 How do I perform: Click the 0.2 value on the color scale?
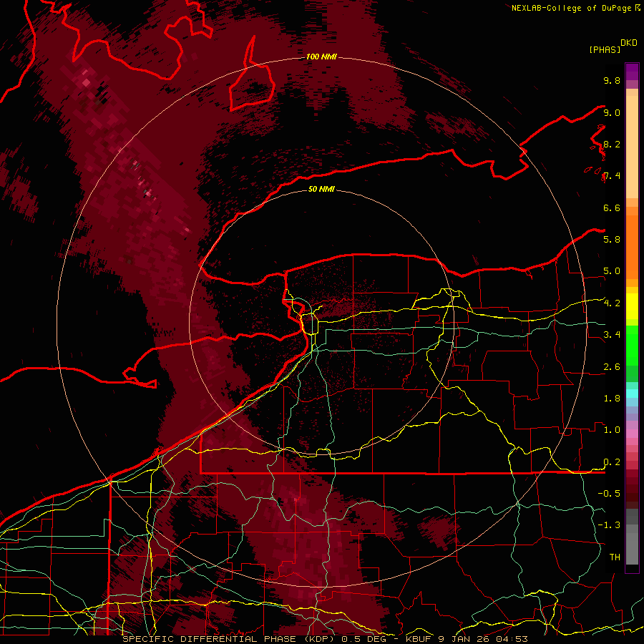[x=612, y=462]
